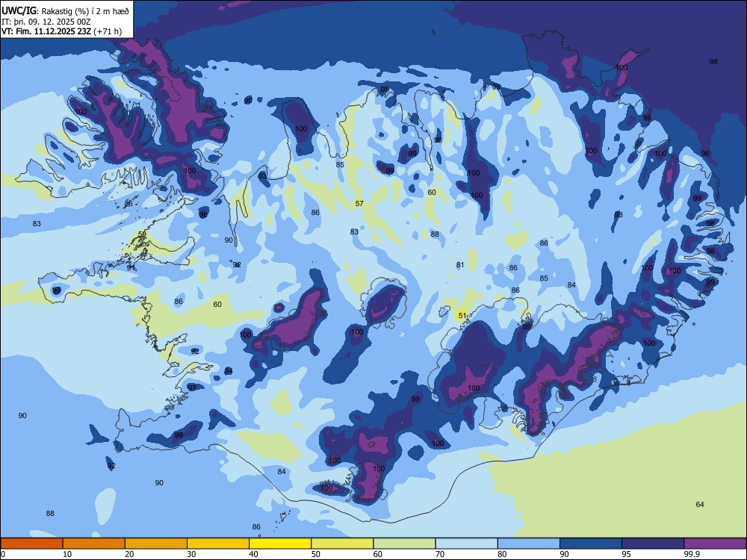The image size is (747, 560).
Task: Click the 'VT: Fim. 11.12.2025 23Z (+71 h)' line
Action: tap(61, 31)
